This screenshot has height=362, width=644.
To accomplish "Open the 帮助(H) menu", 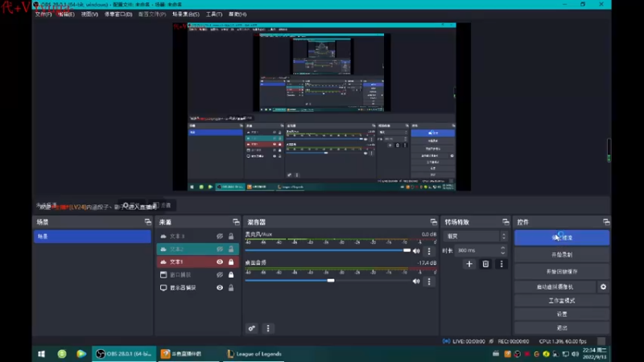I will tap(237, 14).
